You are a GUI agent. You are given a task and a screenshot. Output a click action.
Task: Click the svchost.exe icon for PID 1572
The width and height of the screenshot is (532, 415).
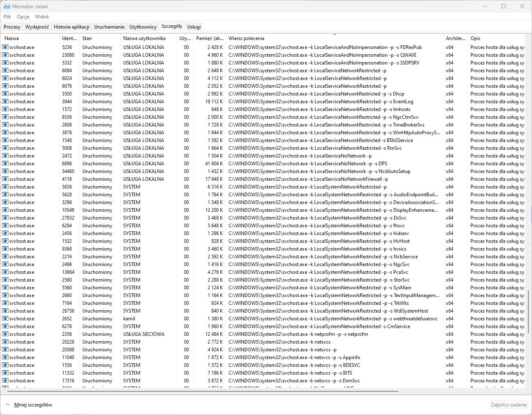(5, 109)
